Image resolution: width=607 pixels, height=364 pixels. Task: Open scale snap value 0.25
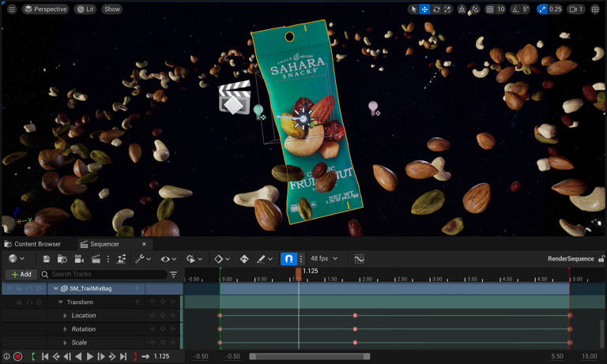(x=555, y=9)
